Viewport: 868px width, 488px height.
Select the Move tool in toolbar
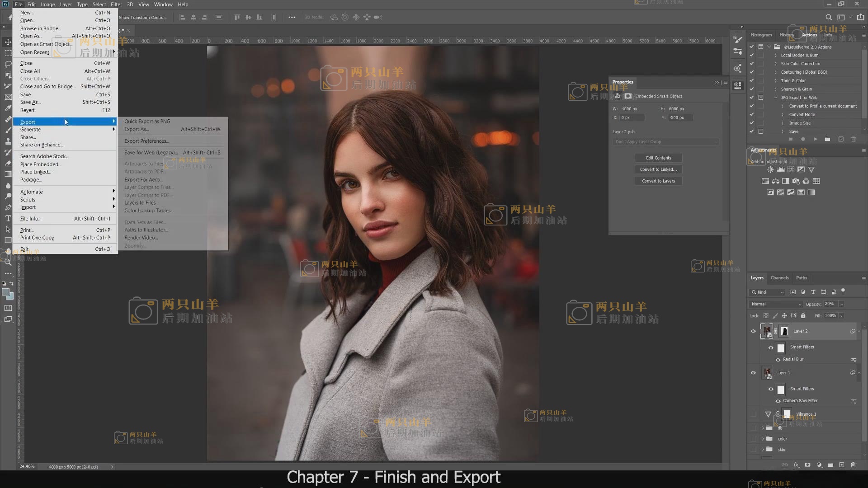pyautogui.click(x=8, y=42)
